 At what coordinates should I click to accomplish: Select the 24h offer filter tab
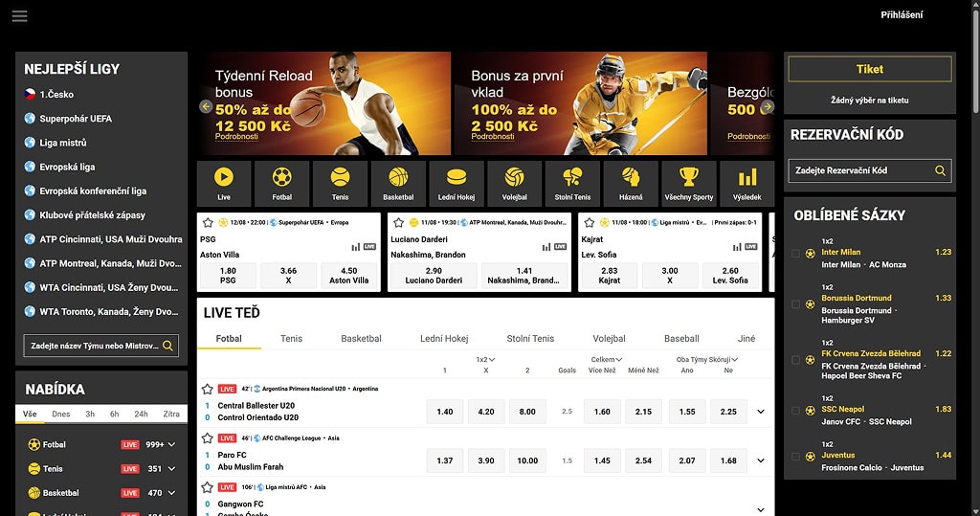point(142,415)
